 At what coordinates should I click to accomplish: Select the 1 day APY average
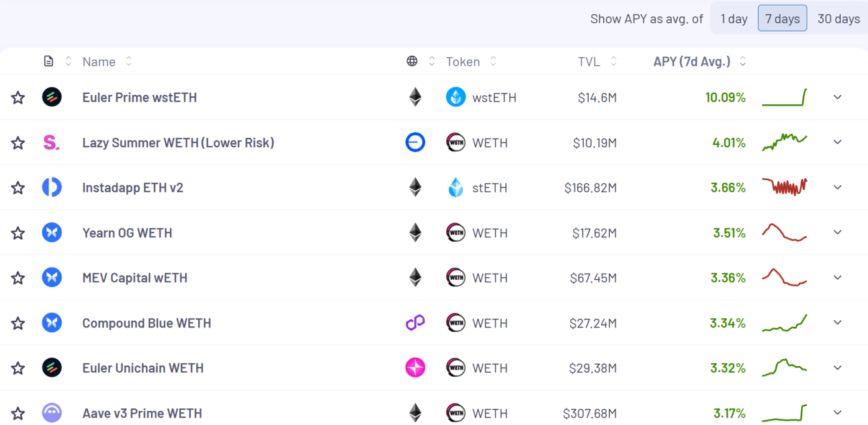(x=734, y=19)
